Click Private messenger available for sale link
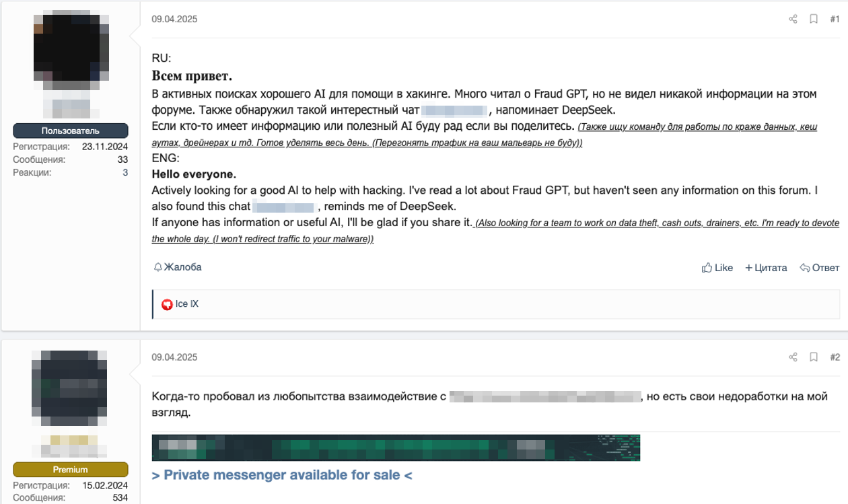The image size is (848, 504). coord(282,475)
